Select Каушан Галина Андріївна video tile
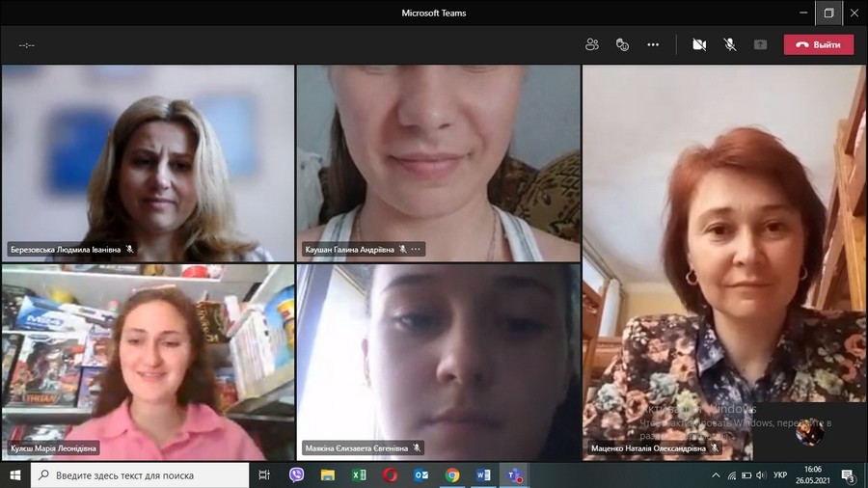Screen dimensions: 868x488 tap(439, 163)
